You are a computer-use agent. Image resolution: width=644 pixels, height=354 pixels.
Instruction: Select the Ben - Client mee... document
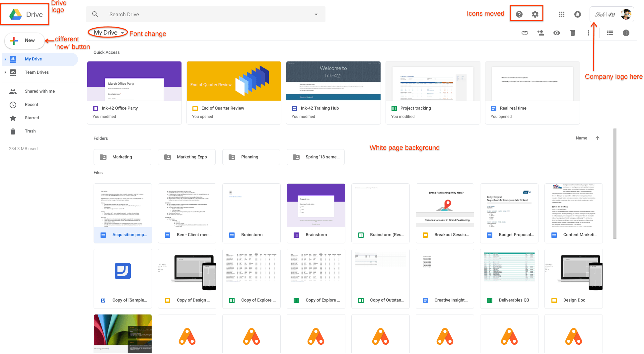coord(187,213)
